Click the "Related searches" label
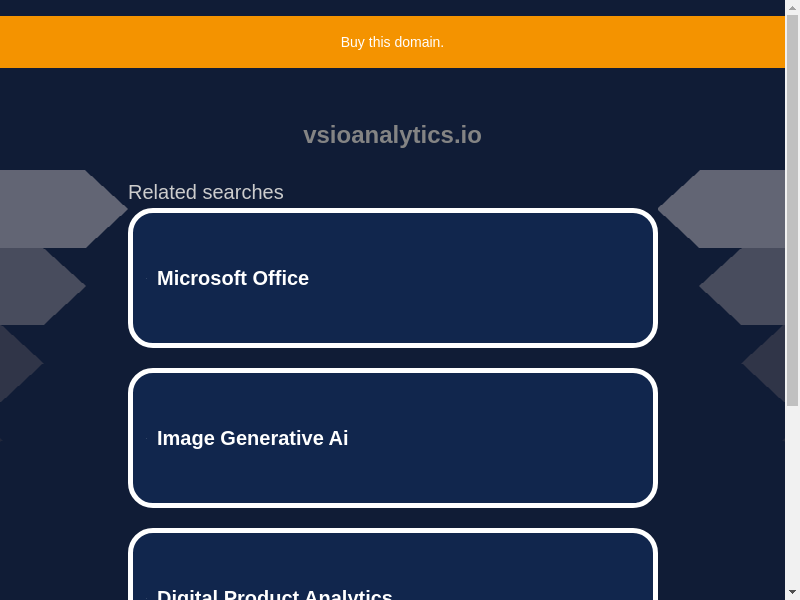The height and width of the screenshot is (600, 800). 205,192
